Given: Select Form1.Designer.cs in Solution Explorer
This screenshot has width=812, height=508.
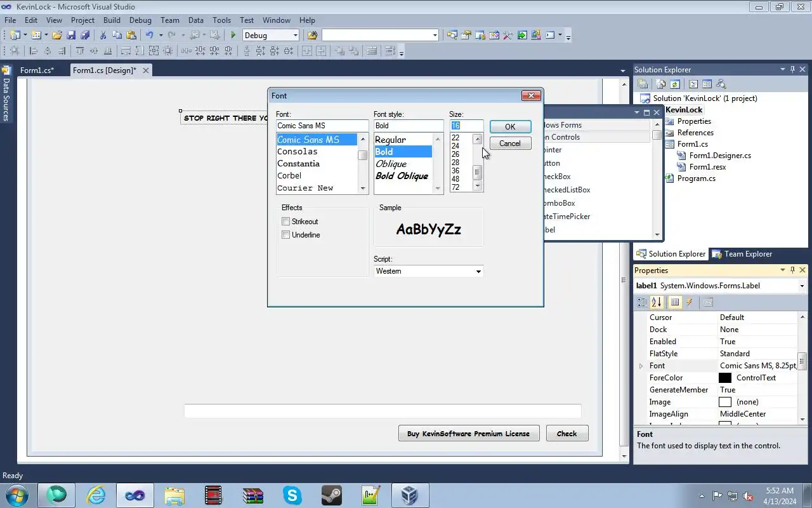Looking at the screenshot, I should [720, 156].
